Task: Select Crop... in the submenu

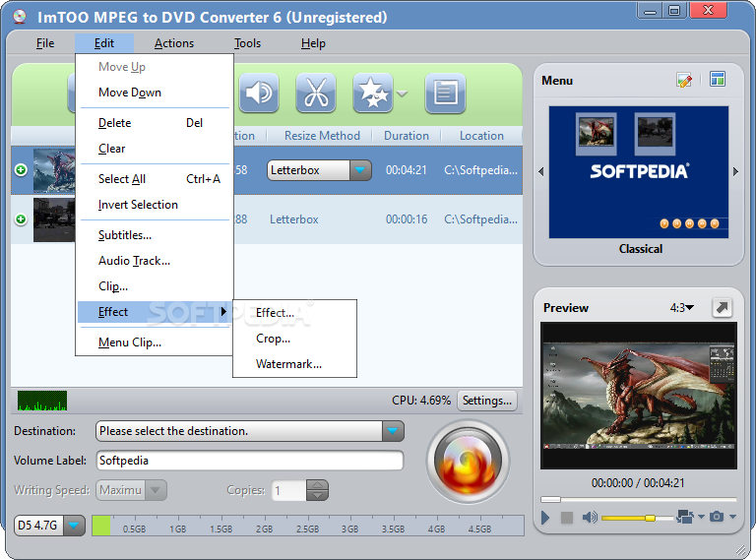Action: [294, 339]
